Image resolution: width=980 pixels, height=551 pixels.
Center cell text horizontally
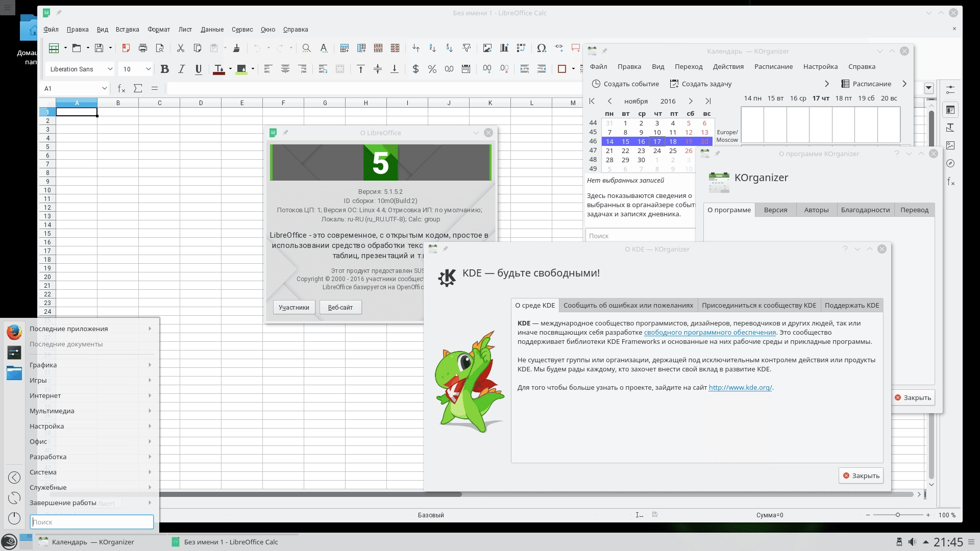[x=285, y=69]
